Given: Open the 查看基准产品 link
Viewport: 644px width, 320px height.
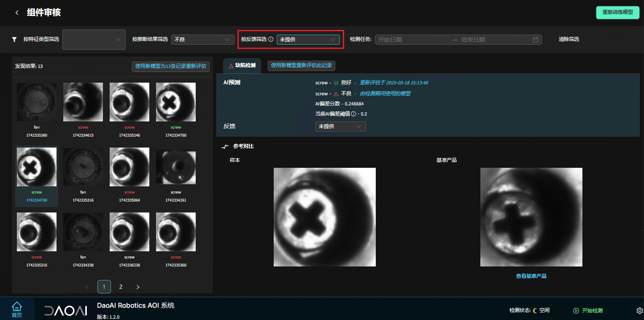Looking at the screenshot, I should [x=531, y=276].
